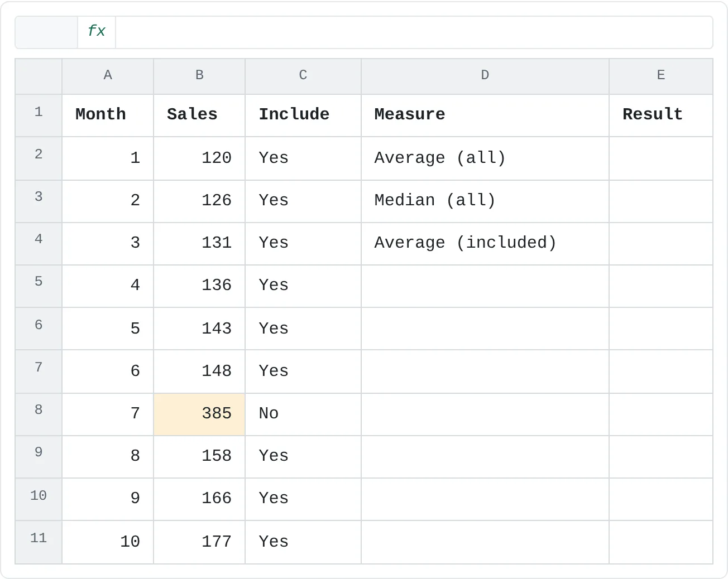
Task: Select the column E header
Action: point(661,76)
